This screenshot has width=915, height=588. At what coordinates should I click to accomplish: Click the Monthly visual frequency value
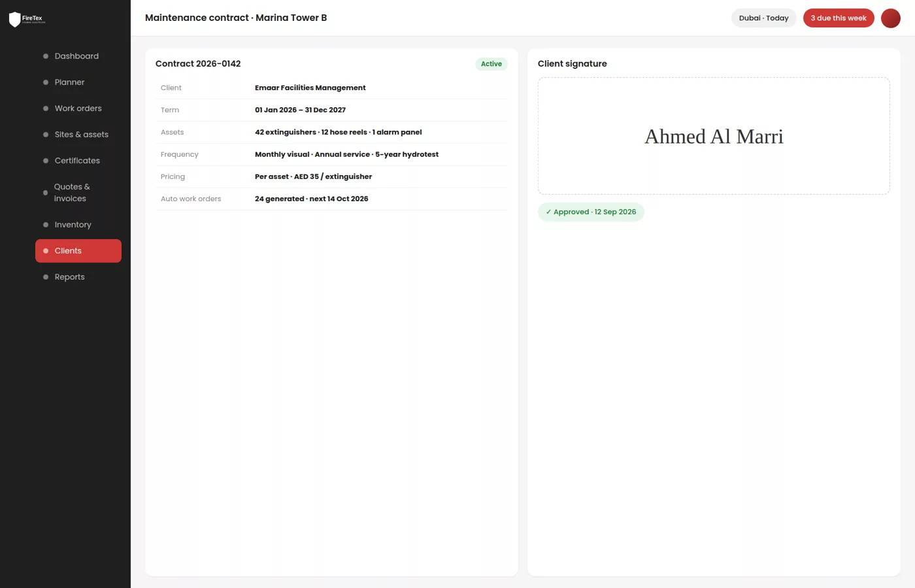coord(346,154)
